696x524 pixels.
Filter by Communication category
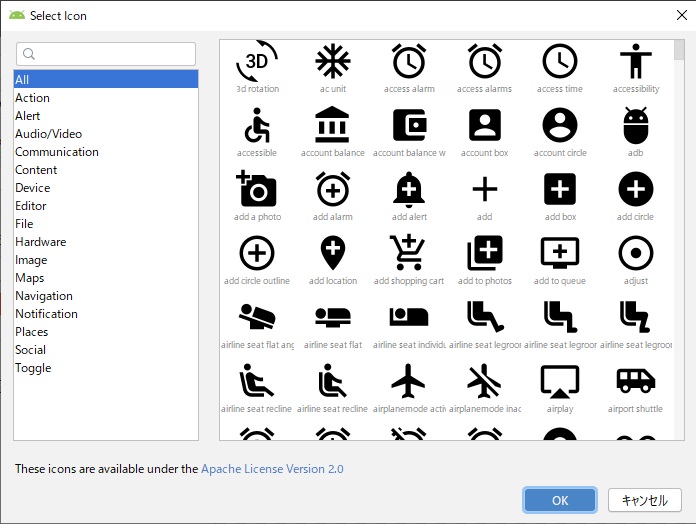coord(106,152)
